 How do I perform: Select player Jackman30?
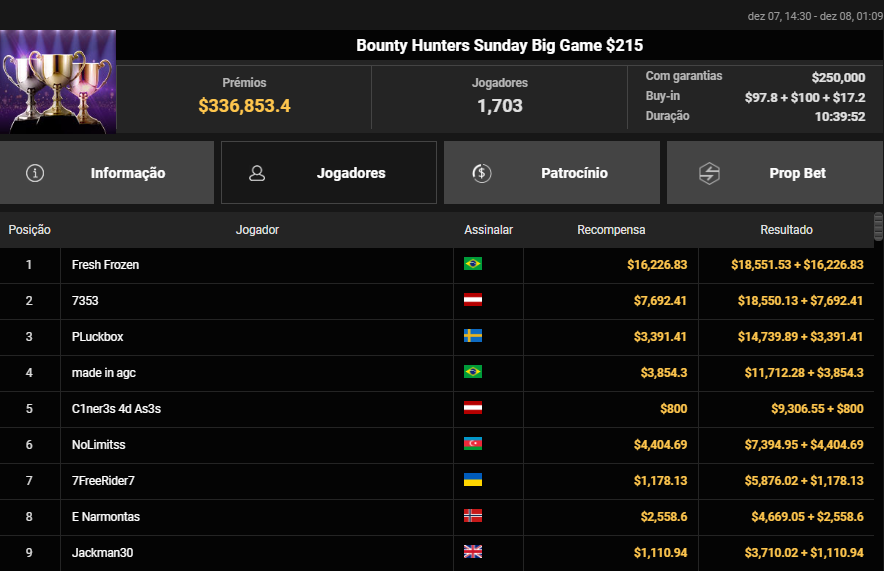click(102, 553)
